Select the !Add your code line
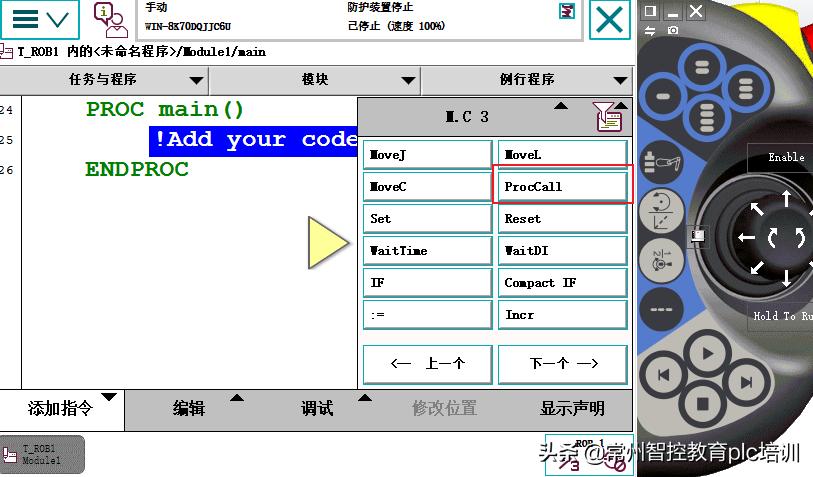This screenshot has width=813, height=477. pyautogui.click(x=254, y=141)
